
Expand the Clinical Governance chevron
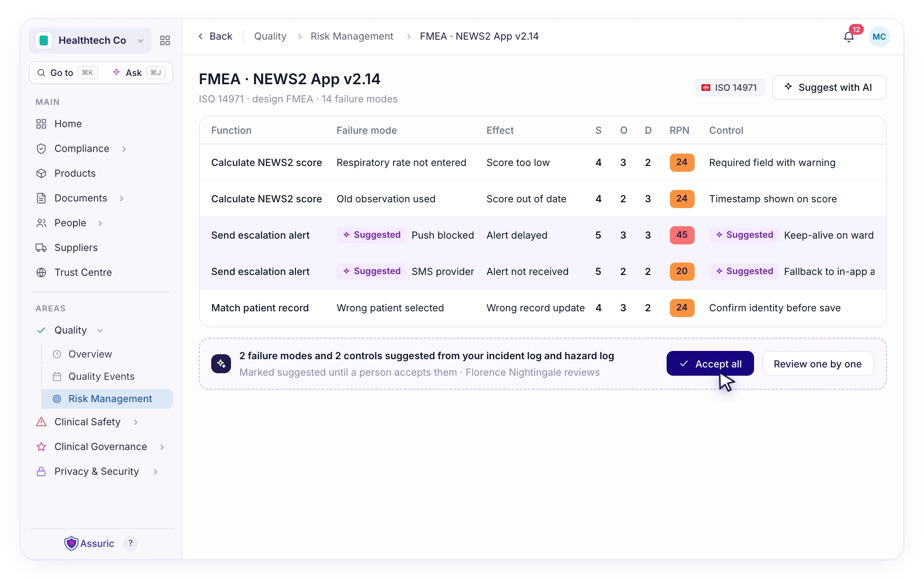pos(162,447)
